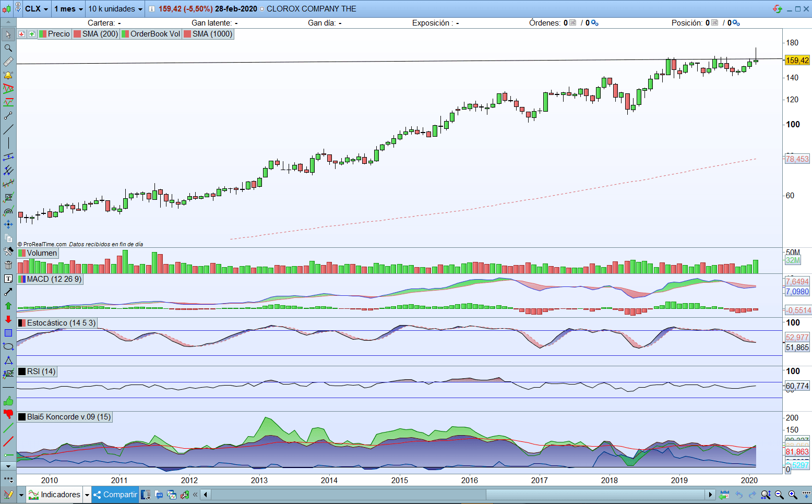
Task: Open the Precio legend label
Action: (55, 34)
